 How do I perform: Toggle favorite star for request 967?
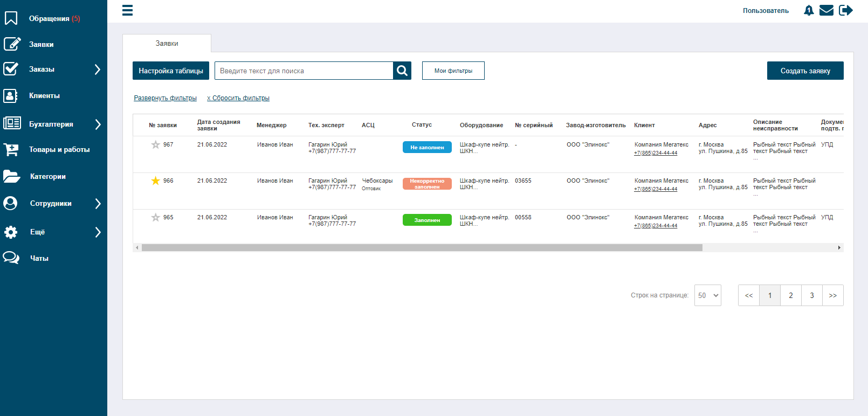click(x=156, y=144)
